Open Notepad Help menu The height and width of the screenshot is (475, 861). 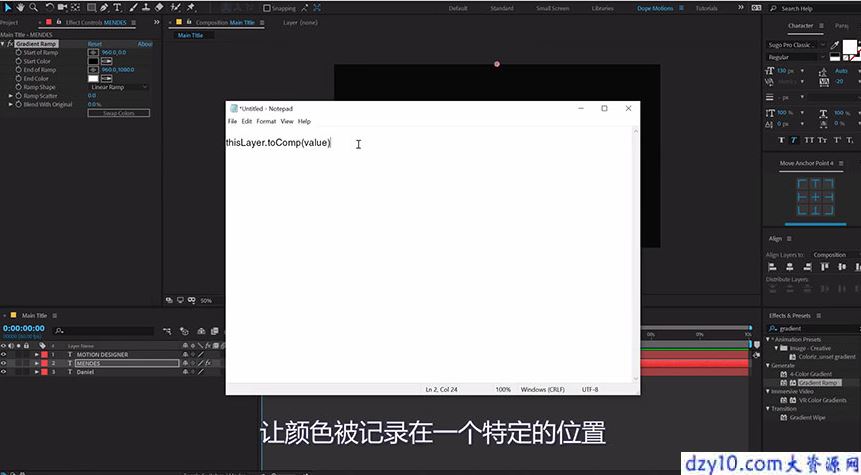tap(304, 121)
